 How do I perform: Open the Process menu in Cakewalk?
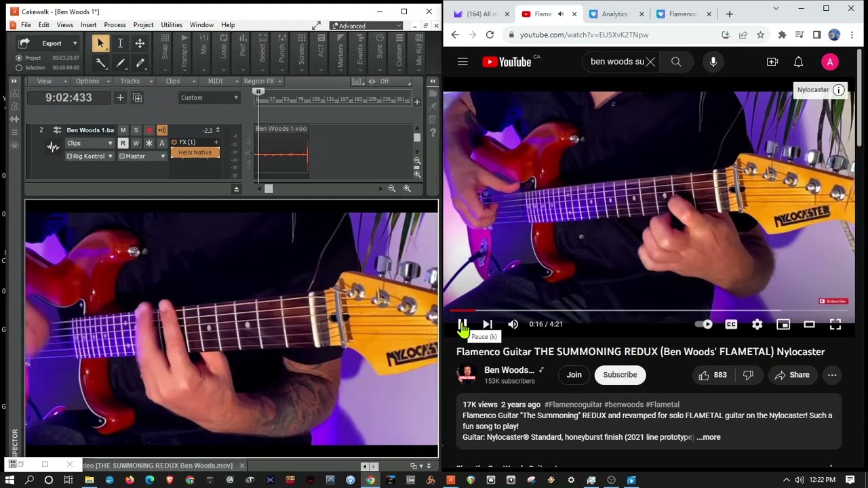pos(115,25)
